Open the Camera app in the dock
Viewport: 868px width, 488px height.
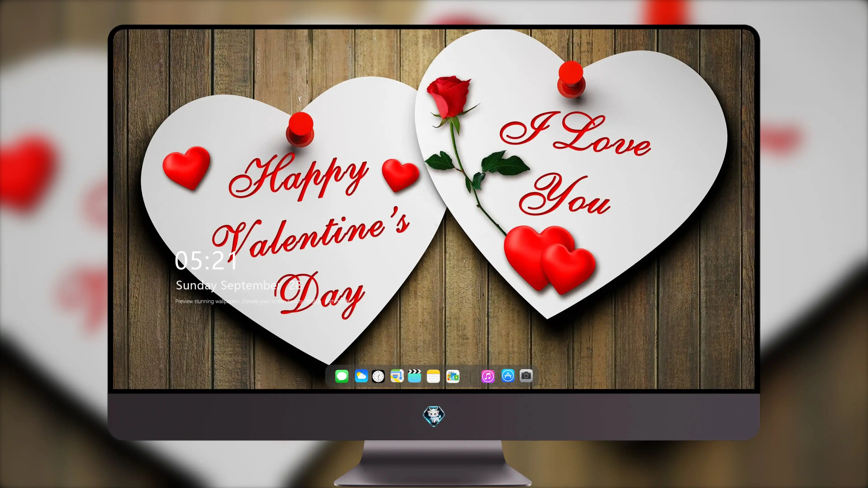coord(526,376)
